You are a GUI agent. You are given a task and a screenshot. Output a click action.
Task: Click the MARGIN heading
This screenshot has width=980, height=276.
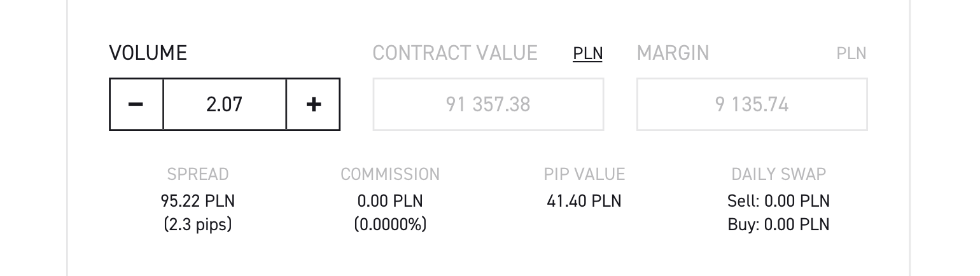tap(673, 53)
